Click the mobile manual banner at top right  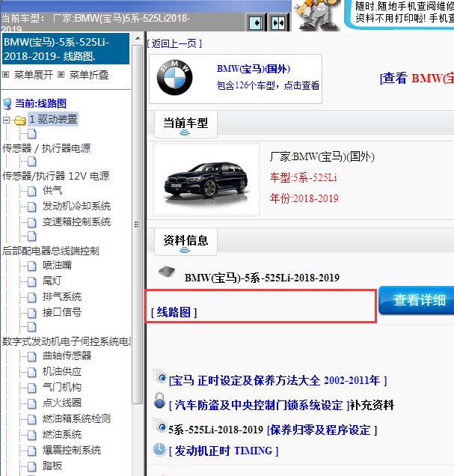point(399,14)
